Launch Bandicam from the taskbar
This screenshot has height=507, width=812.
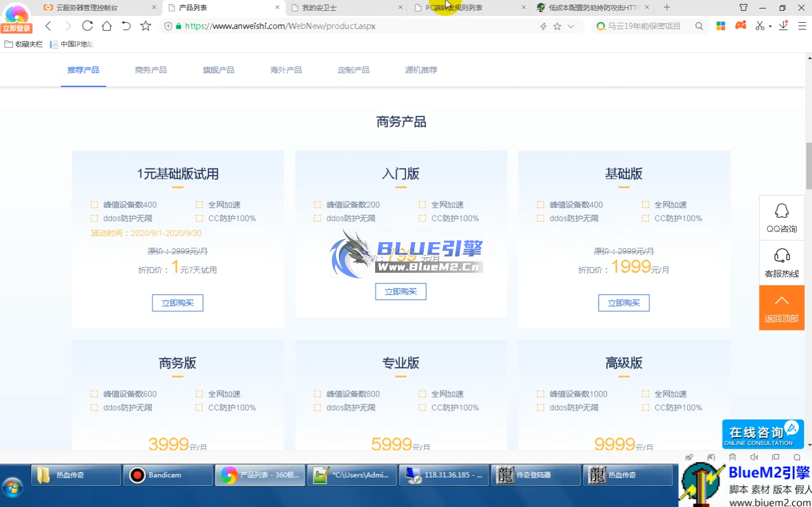click(x=167, y=475)
